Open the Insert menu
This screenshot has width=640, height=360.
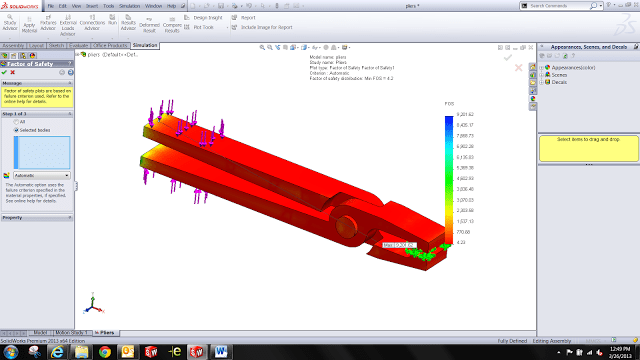92,6
